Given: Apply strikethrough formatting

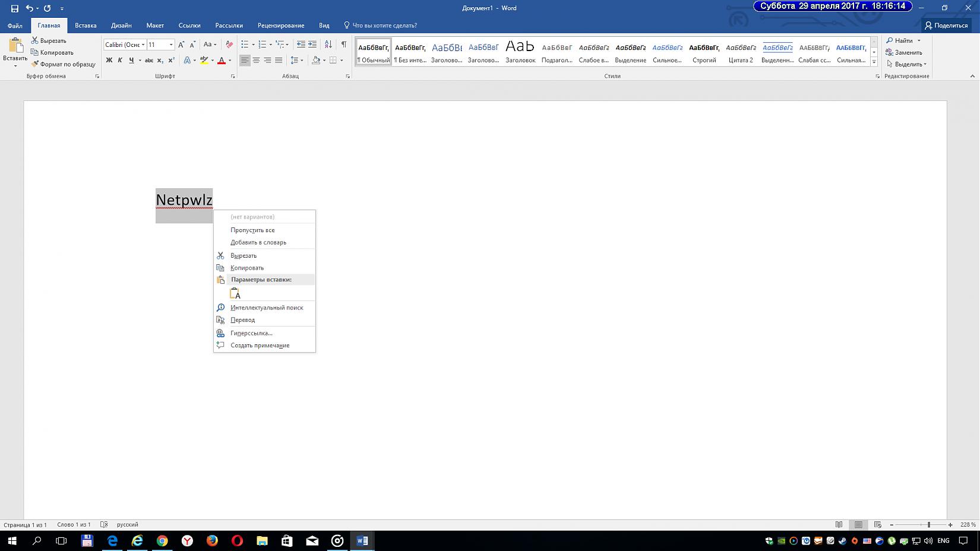Looking at the screenshot, I should point(149,61).
